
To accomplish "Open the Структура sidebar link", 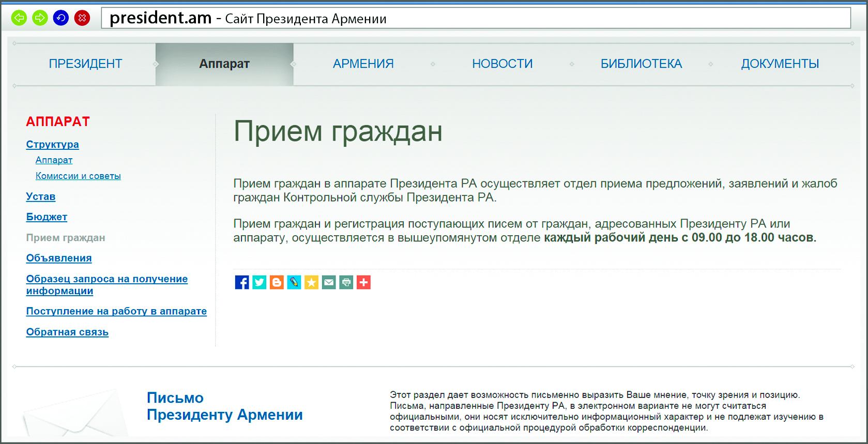I will click(53, 144).
